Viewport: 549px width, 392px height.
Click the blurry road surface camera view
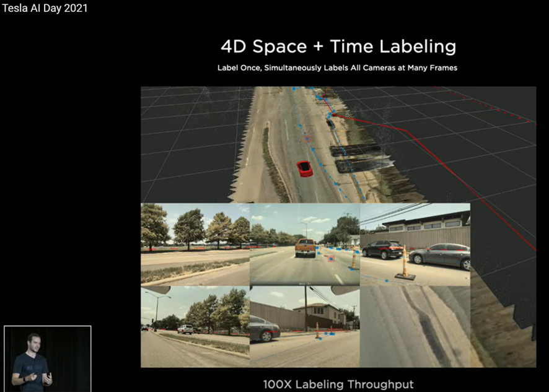415,326
